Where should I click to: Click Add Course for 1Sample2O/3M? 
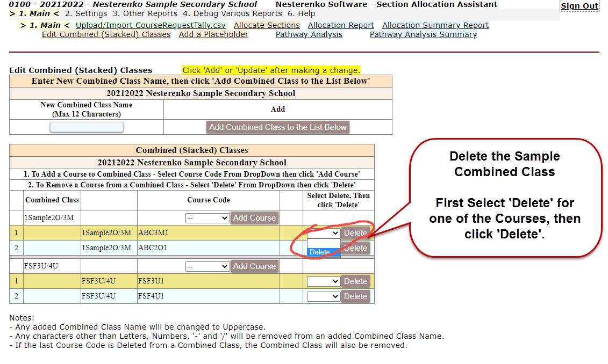tap(254, 218)
